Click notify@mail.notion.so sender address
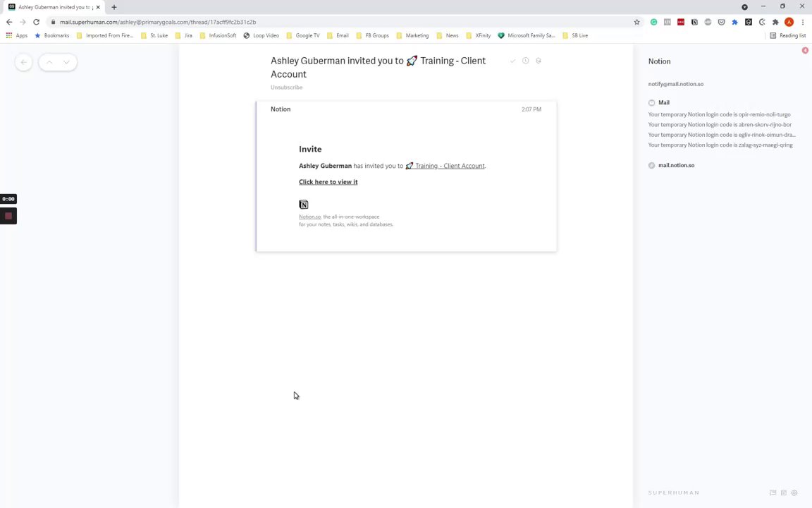 coord(676,84)
